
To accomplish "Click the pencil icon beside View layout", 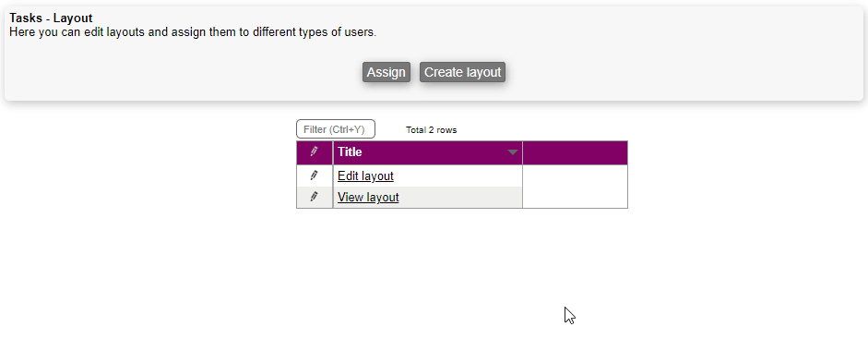I will tap(314, 197).
